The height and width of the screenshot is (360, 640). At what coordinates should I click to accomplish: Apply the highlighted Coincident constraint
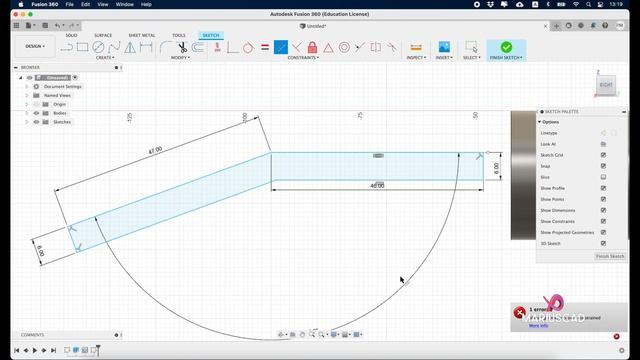(x=281, y=47)
